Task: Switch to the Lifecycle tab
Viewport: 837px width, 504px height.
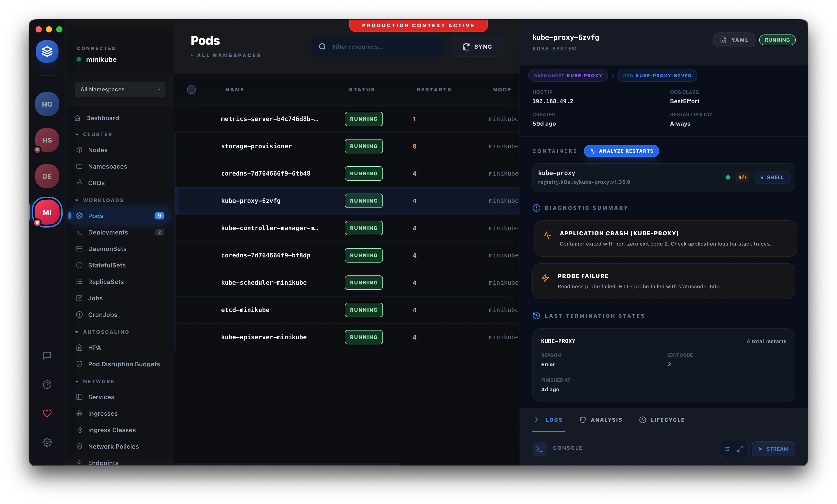Action: coord(662,420)
